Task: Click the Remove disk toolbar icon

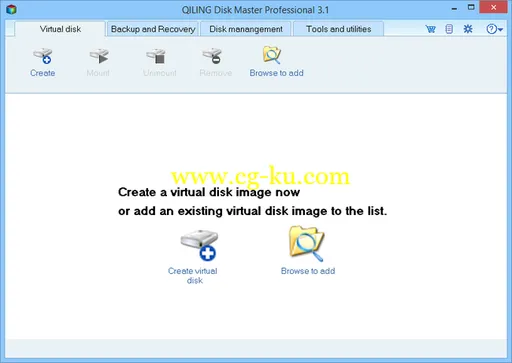Action: [x=212, y=56]
